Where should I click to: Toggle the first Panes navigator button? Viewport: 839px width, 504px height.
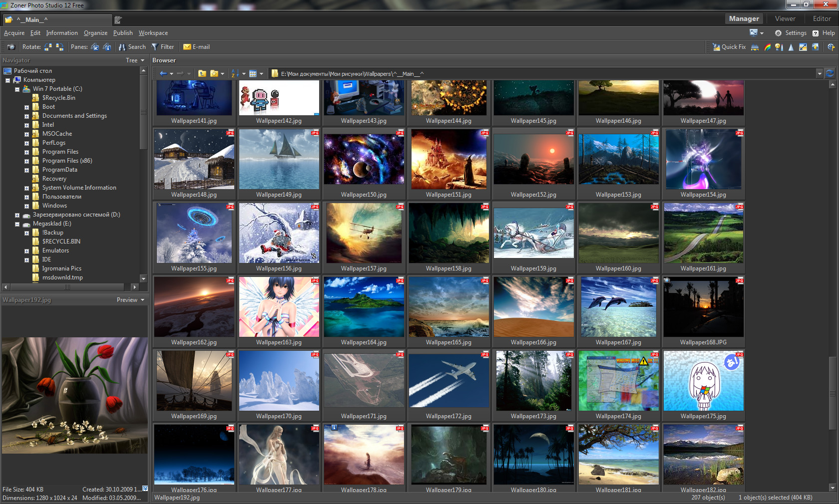95,47
